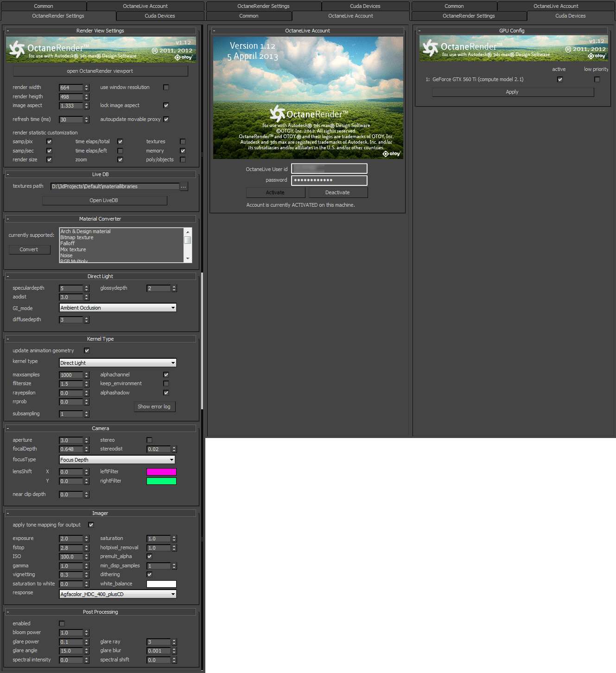Open OctaneLive Account tab above Render View Settings
Image resolution: width=616 pixels, height=673 pixels.
pos(146,6)
